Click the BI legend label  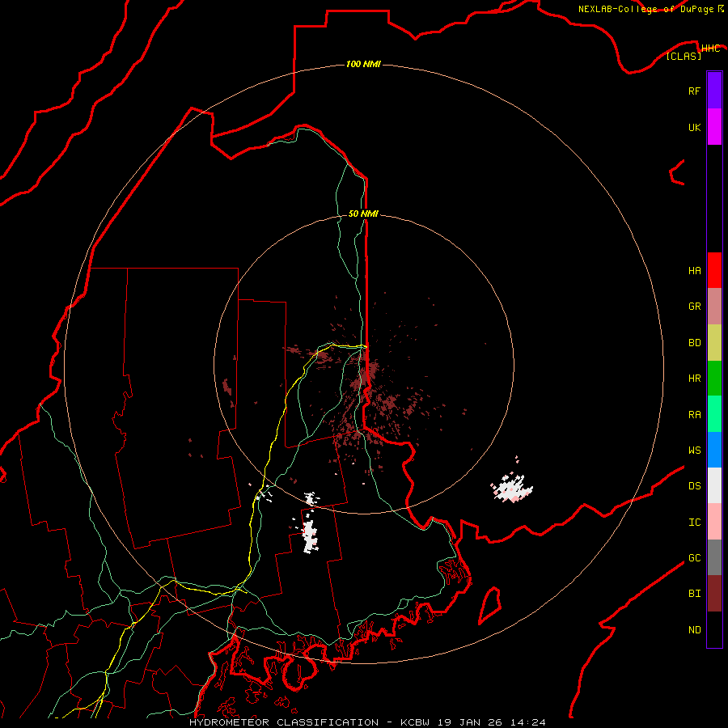pyautogui.click(x=694, y=594)
